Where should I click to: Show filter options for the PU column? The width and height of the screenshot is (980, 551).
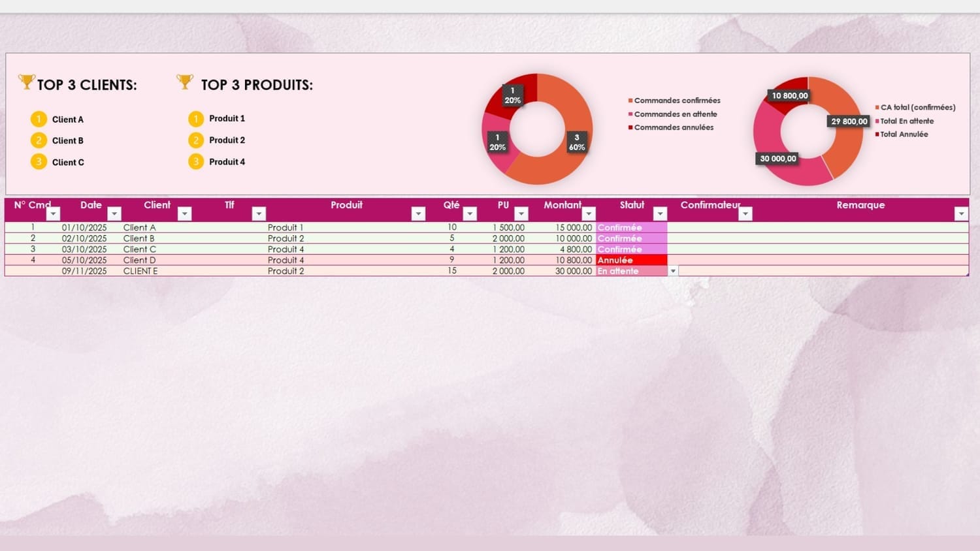point(521,213)
